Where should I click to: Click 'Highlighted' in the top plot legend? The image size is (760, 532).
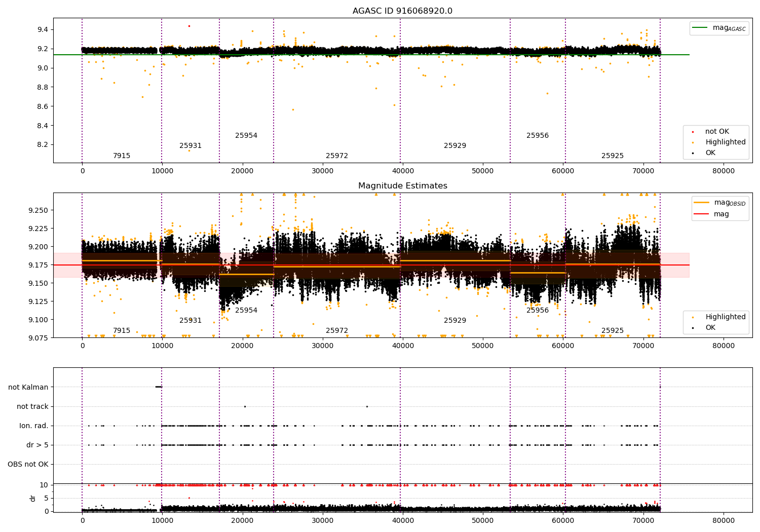[719, 142]
